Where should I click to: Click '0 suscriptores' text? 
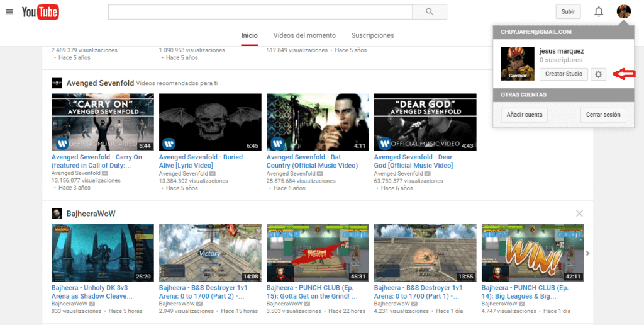(x=561, y=60)
